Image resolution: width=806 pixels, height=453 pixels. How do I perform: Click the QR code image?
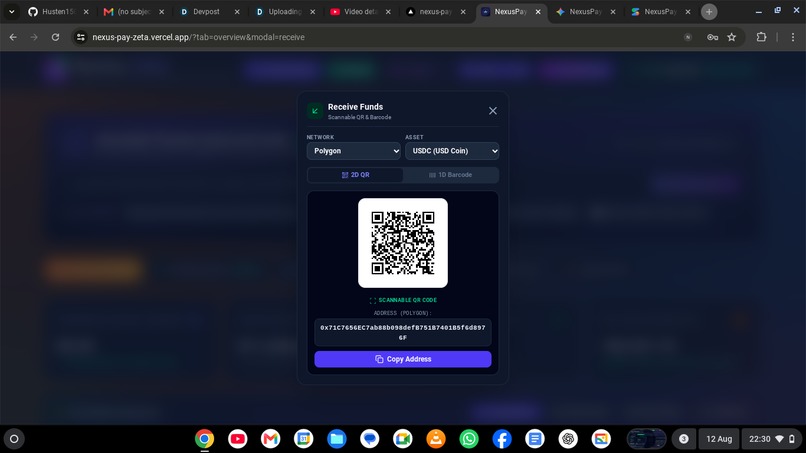tap(403, 243)
